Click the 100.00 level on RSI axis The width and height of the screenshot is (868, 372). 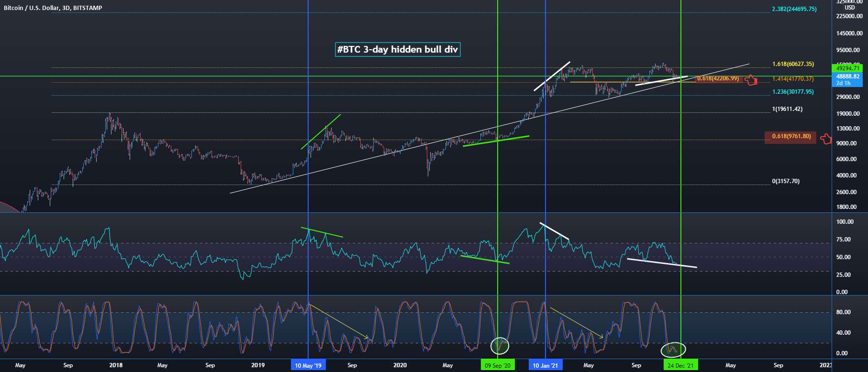tap(845, 222)
